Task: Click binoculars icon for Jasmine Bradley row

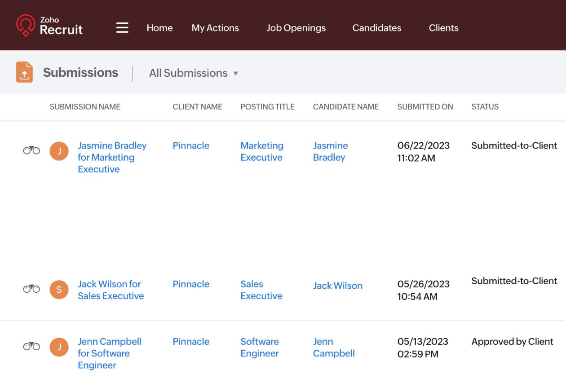Action: click(x=31, y=150)
